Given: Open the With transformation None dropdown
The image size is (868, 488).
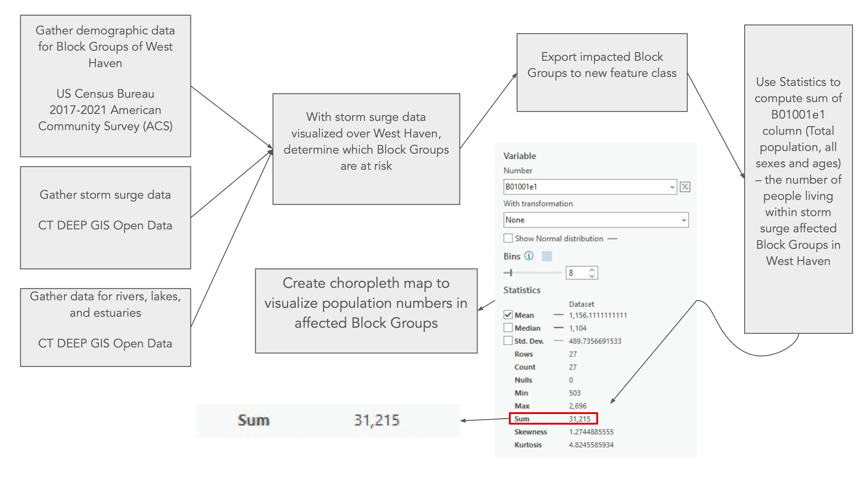Looking at the screenshot, I should coord(684,220).
